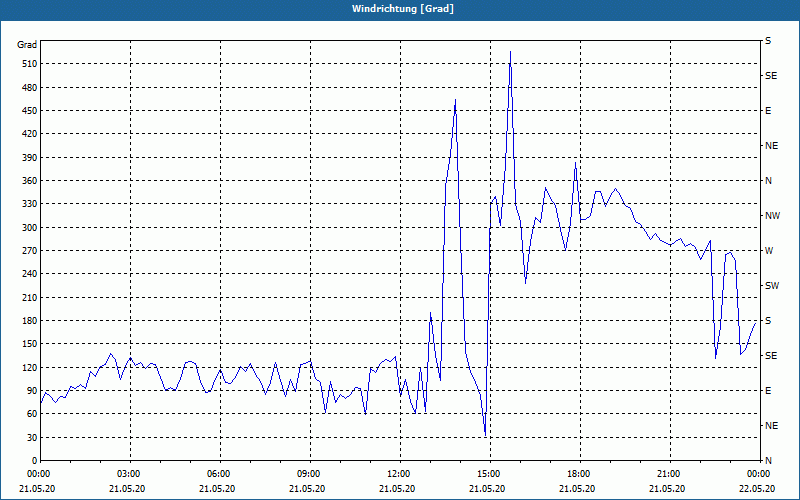The height and width of the screenshot is (500, 800).
Task: Click the 'Windrichtung [Grad]' chart title
Action: [x=403, y=9]
